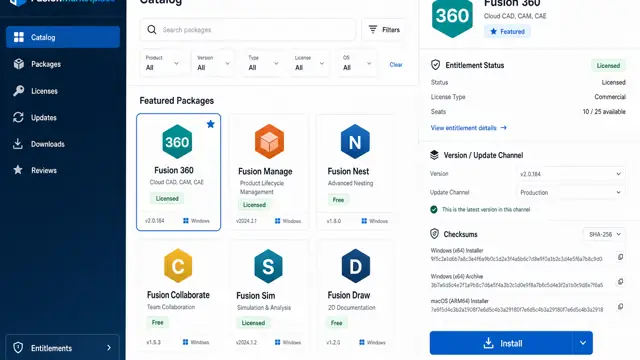Select the Fusion Collaborate C icon
This screenshot has width=640, height=360.
[x=178, y=266]
